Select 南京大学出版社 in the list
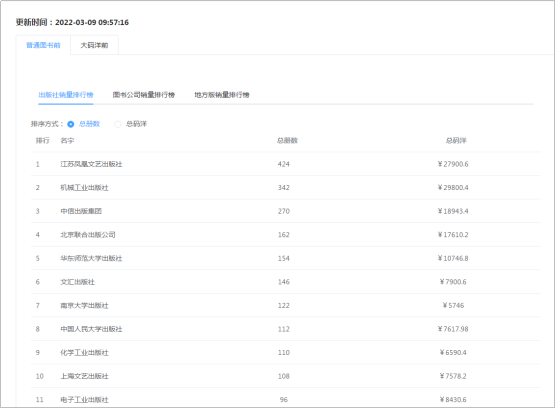 [x=84, y=305]
